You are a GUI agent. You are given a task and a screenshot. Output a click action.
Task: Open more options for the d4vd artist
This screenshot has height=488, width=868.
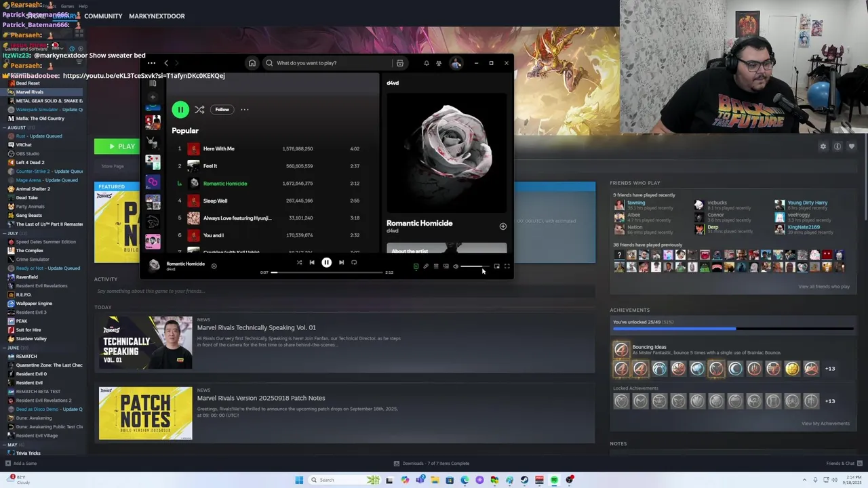pyautogui.click(x=245, y=109)
